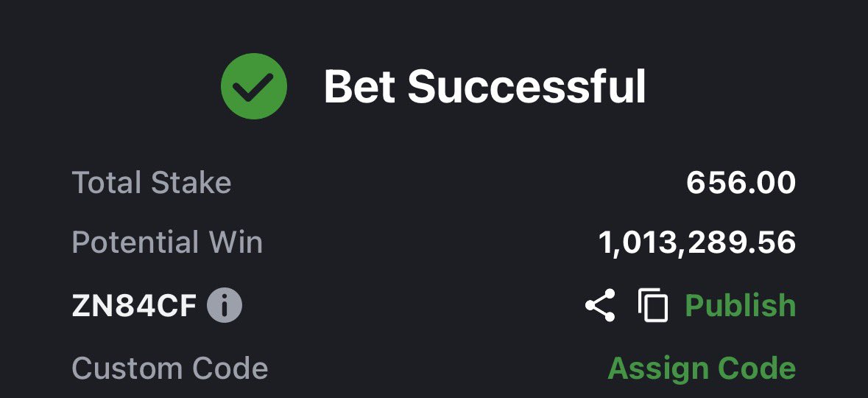This screenshot has height=398, width=868.
Task: Copy the booking code with the copy icon
Action: coord(653,305)
